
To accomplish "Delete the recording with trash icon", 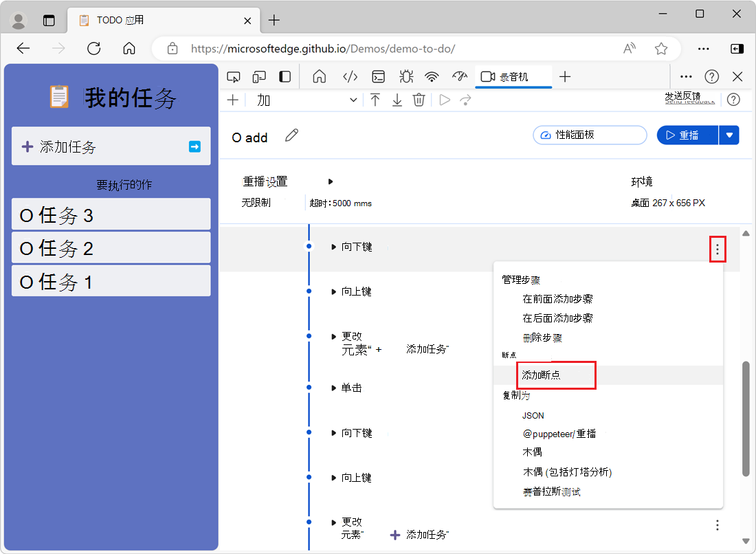I will pyautogui.click(x=419, y=100).
